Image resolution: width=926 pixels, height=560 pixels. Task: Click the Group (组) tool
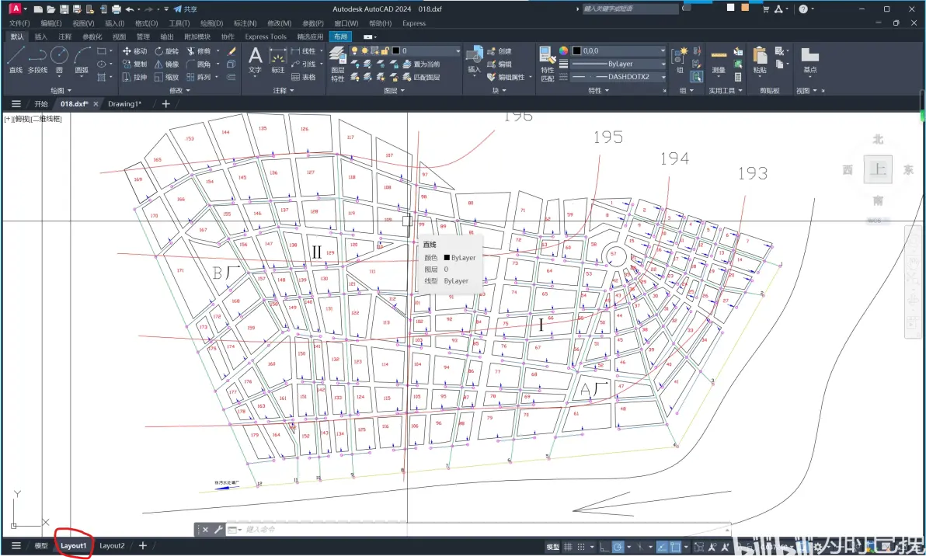(x=680, y=61)
